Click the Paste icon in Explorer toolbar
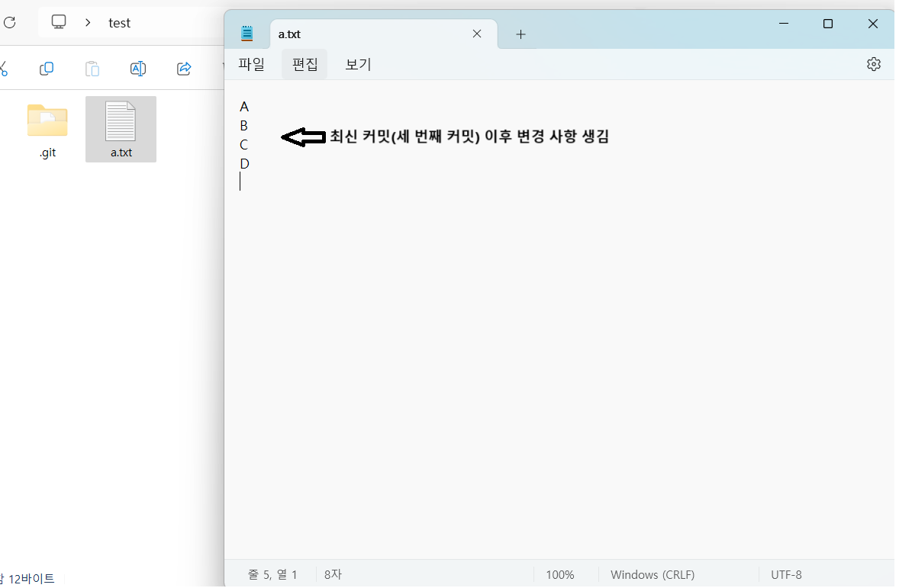The height and width of the screenshot is (588, 899). click(x=92, y=69)
